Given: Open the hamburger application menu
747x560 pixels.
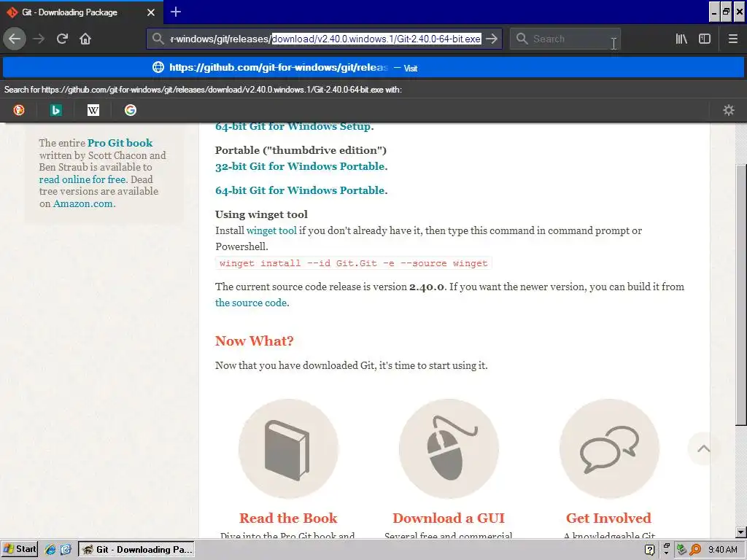Looking at the screenshot, I should [x=732, y=39].
